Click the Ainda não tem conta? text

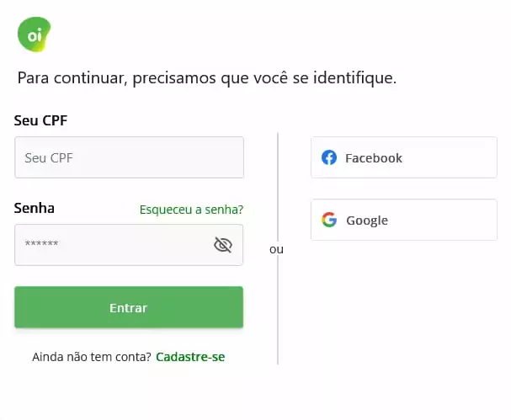(92, 357)
